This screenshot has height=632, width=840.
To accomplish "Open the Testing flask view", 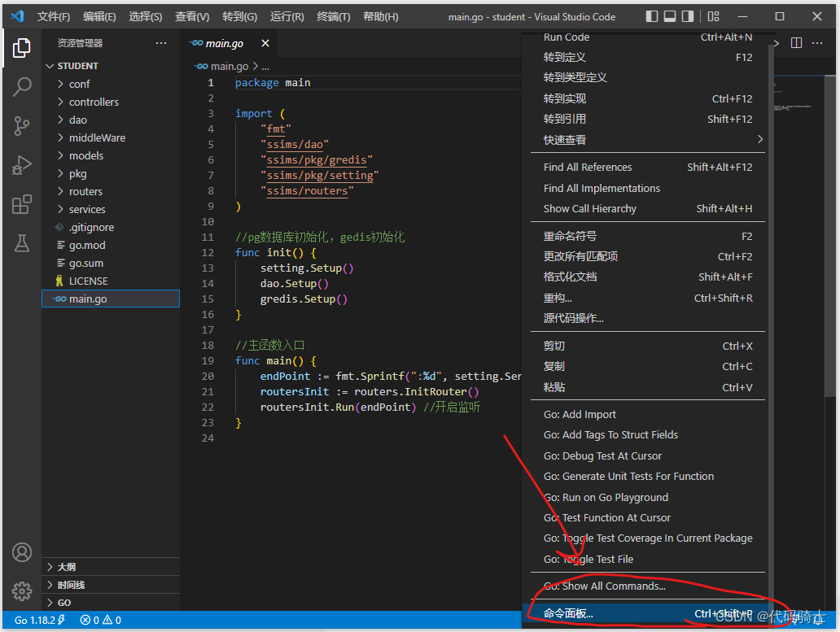I will (x=21, y=243).
